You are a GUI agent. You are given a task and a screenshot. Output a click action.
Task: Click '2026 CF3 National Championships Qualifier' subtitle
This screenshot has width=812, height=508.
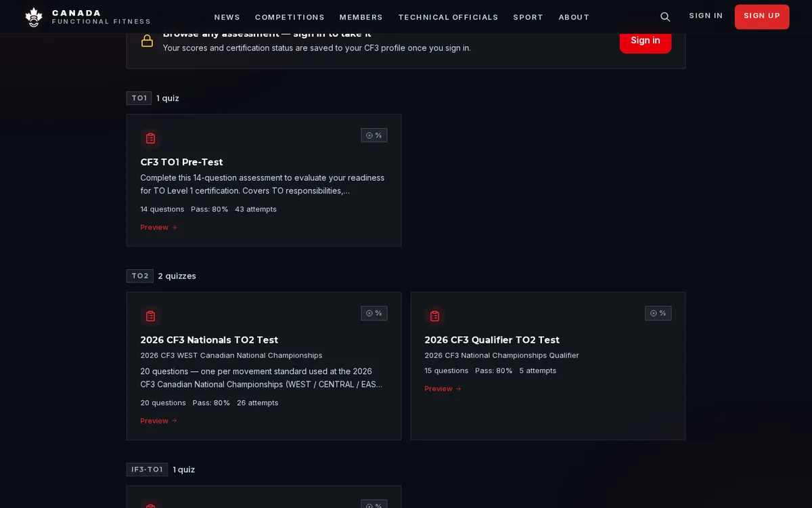click(502, 356)
